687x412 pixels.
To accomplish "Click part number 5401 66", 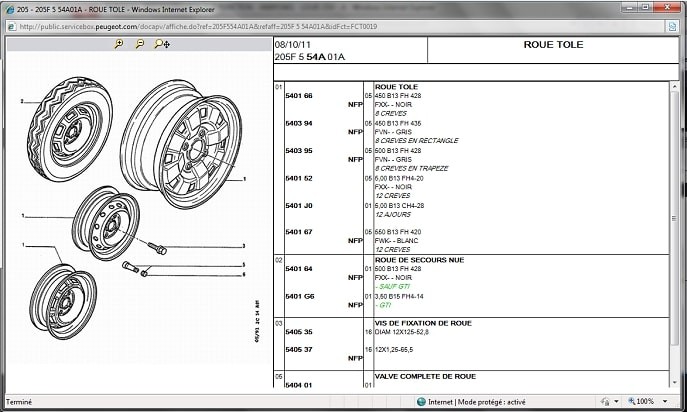I will 299,96.
